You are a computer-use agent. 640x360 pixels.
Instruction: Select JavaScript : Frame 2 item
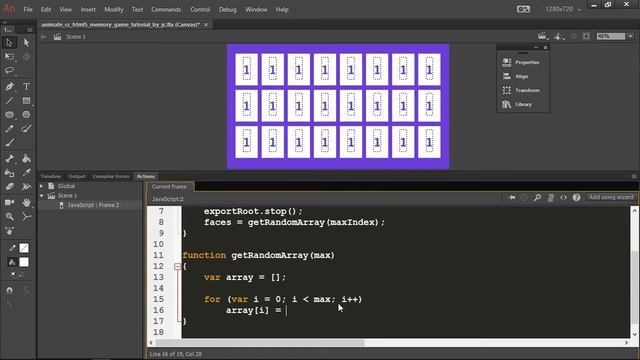(93, 205)
